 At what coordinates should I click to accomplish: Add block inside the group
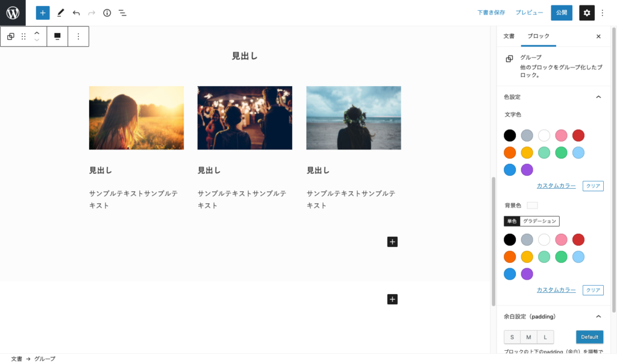392,242
